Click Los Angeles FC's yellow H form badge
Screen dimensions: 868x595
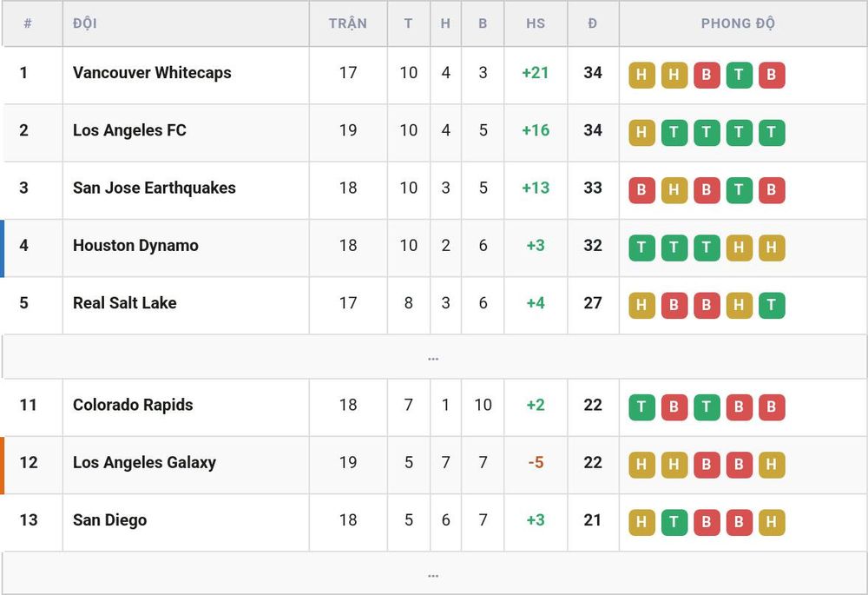pos(641,132)
